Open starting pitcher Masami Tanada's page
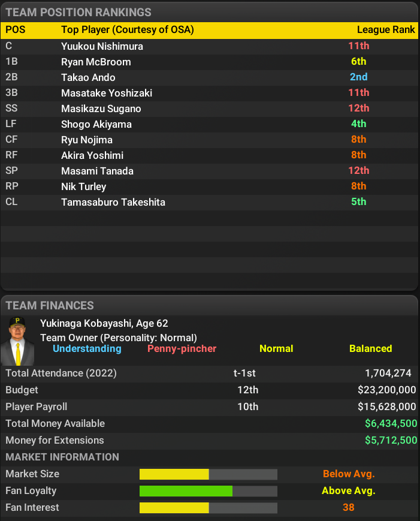The width and height of the screenshot is (420, 521). click(x=97, y=171)
